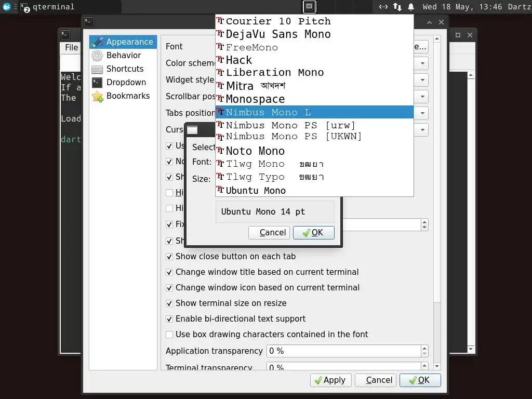Image resolution: width=532 pixels, height=399 pixels.
Task: Open the Shortcuts keyboard section
Action: coord(123,69)
